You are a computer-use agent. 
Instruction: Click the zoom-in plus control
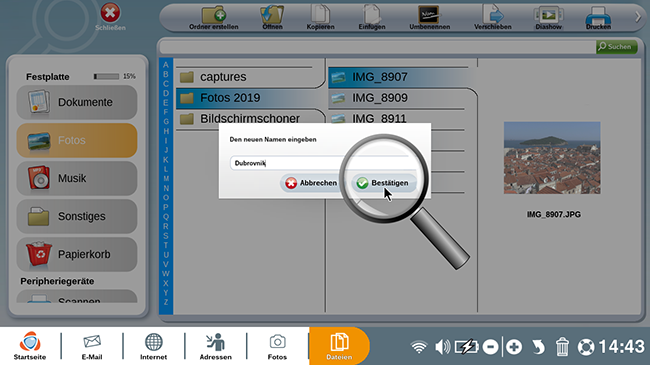click(514, 347)
